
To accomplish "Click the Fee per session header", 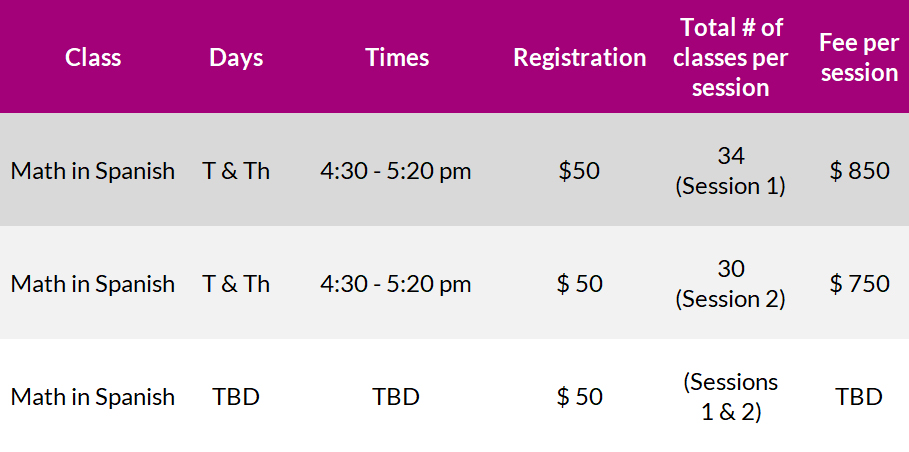I will coord(859,57).
